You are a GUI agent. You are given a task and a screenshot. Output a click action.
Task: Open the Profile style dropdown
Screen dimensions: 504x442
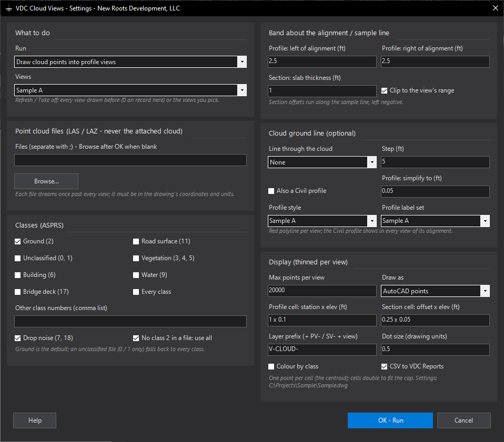tap(322, 221)
